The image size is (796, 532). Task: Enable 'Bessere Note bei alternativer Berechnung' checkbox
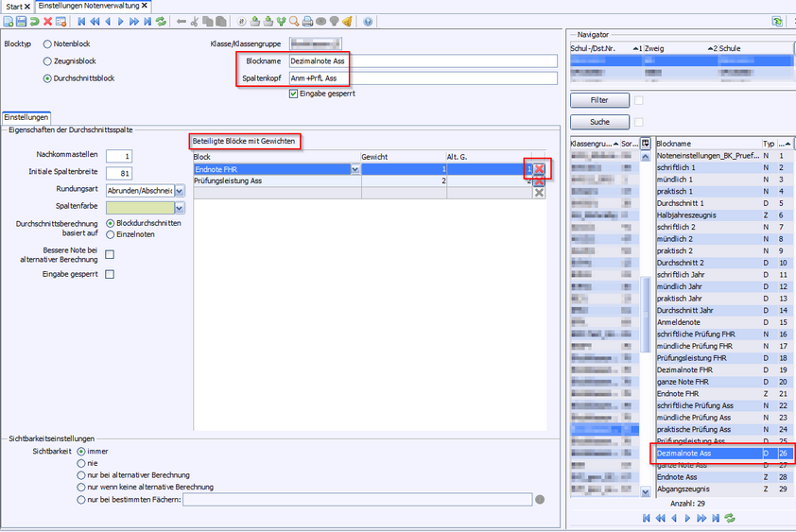[110, 254]
